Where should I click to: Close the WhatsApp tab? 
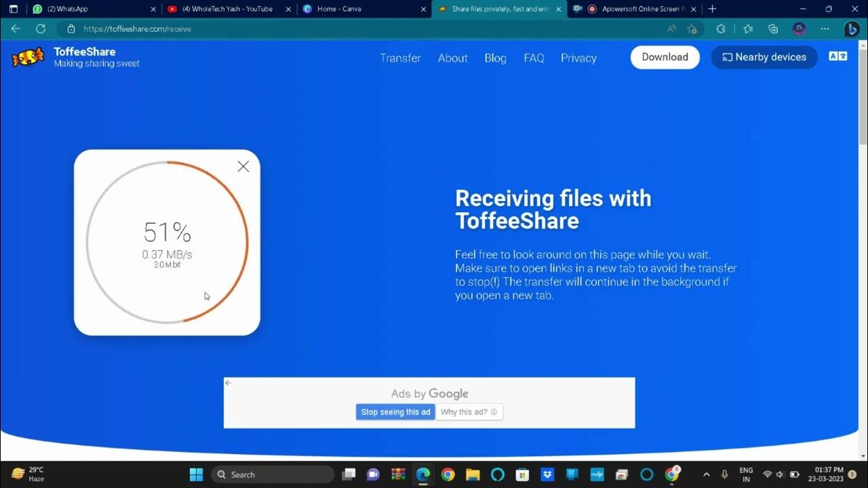153,9
